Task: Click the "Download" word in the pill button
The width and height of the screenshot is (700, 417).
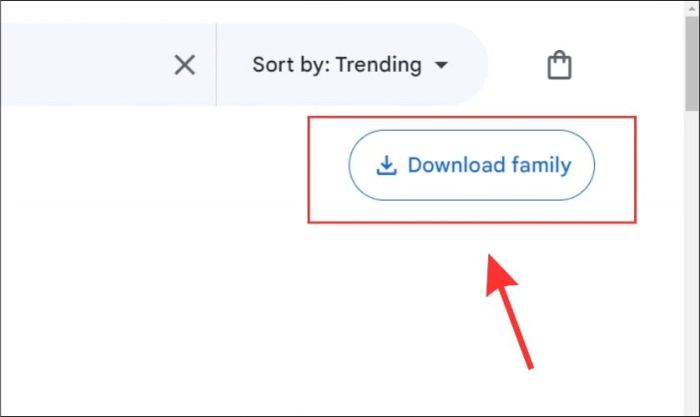Action: (456, 165)
